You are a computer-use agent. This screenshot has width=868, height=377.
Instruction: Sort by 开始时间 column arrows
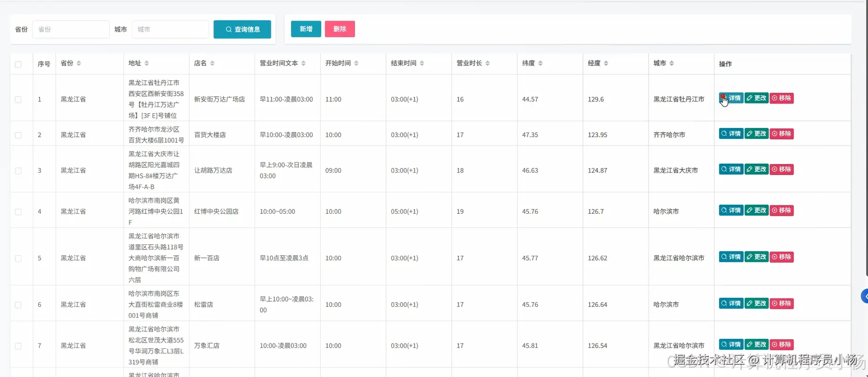coord(357,63)
